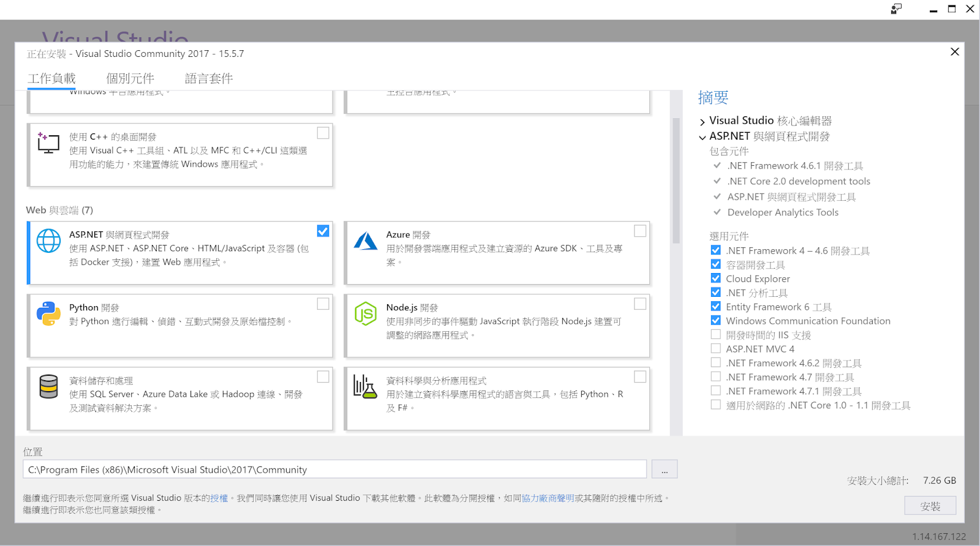
Task: Select the 資料科學與分析應用程式 card title
Action: click(437, 380)
